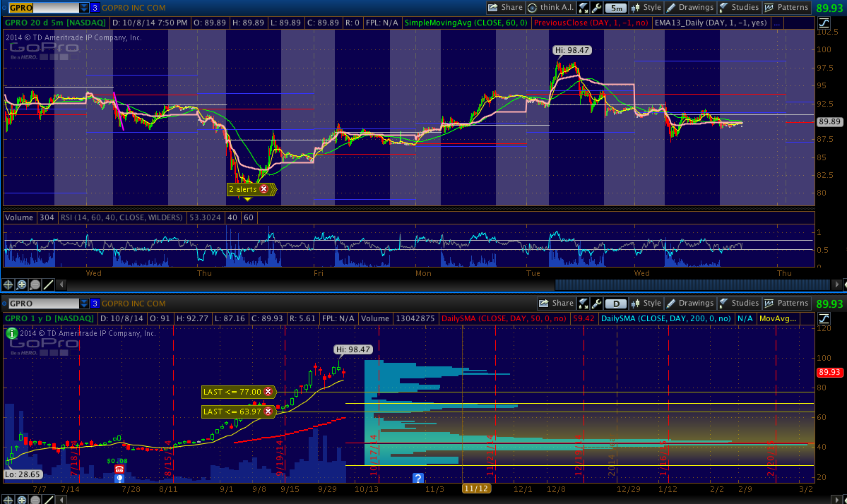
Task: Remove the 'LAST <= 77.00' alert
Action: click(268, 391)
